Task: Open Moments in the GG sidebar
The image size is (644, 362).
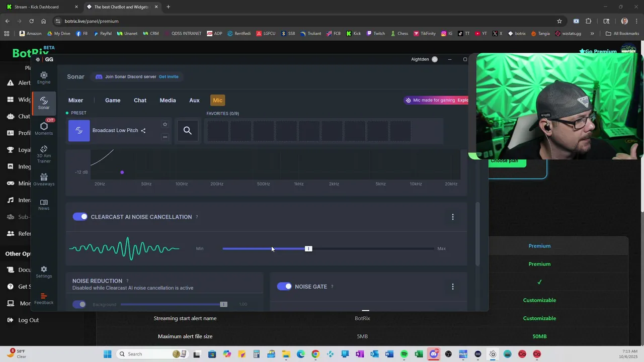Action: (44, 129)
